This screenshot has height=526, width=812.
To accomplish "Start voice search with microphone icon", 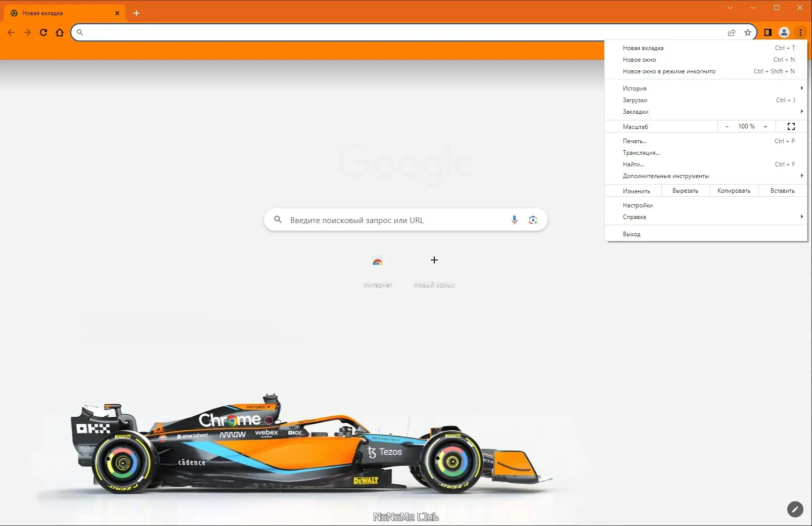I will click(x=514, y=220).
